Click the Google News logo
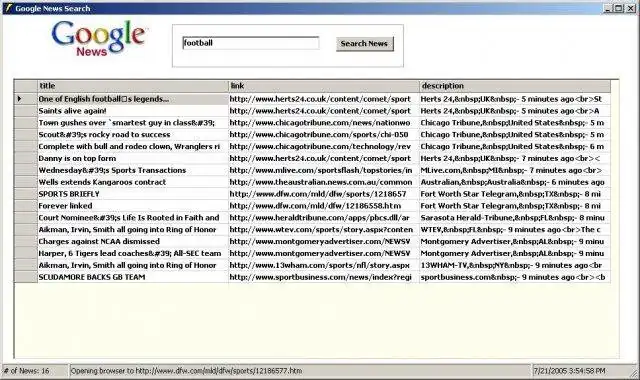Image resolution: width=640 pixels, height=380 pixels. point(98,38)
